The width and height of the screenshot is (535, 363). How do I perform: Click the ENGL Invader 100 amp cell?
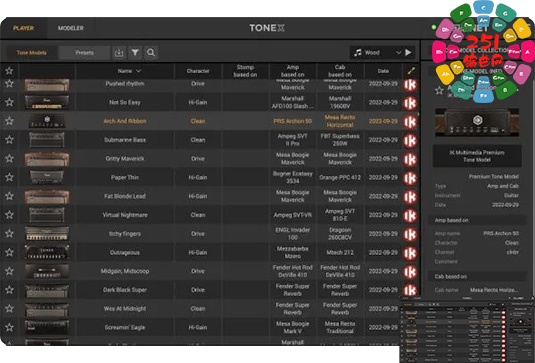pos(293,233)
